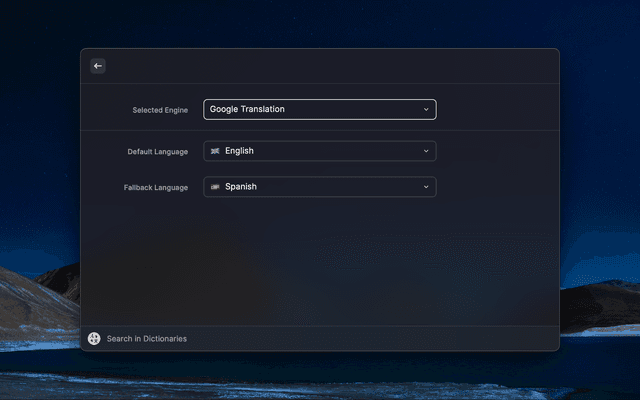Click the back arrow button
This screenshot has height=400, width=640.
(x=98, y=66)
